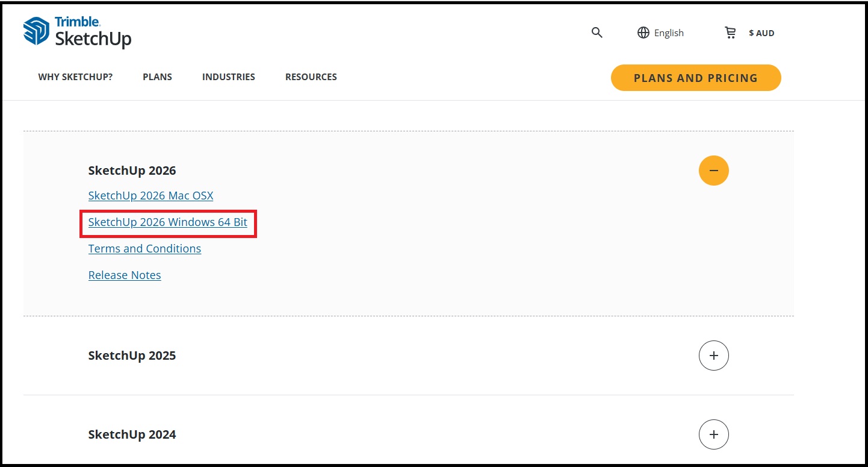This screenshot has width=868, height=467.
Task: View the Release Notes link
Action: click(x=125, y=275)
